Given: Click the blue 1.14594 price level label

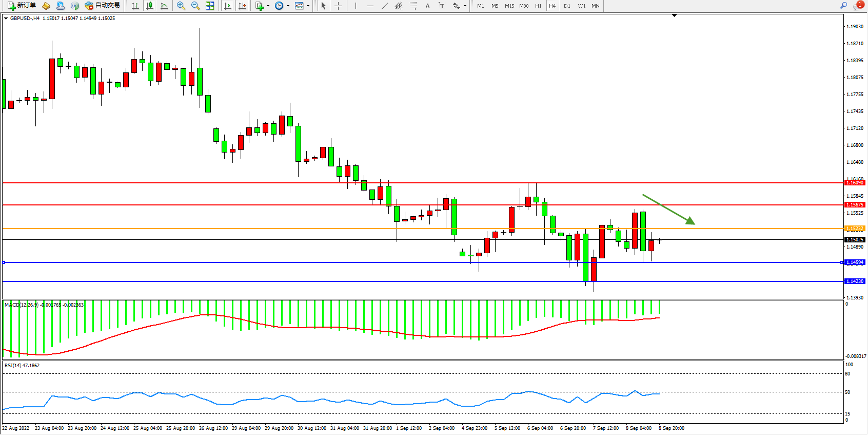Looking at the screenshot, I should 855,262.
